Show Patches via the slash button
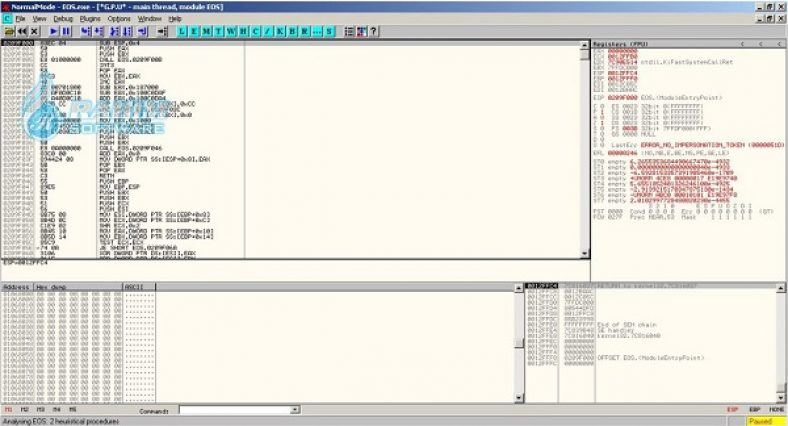This screenshot has width=788, height=426. [268, 31]
